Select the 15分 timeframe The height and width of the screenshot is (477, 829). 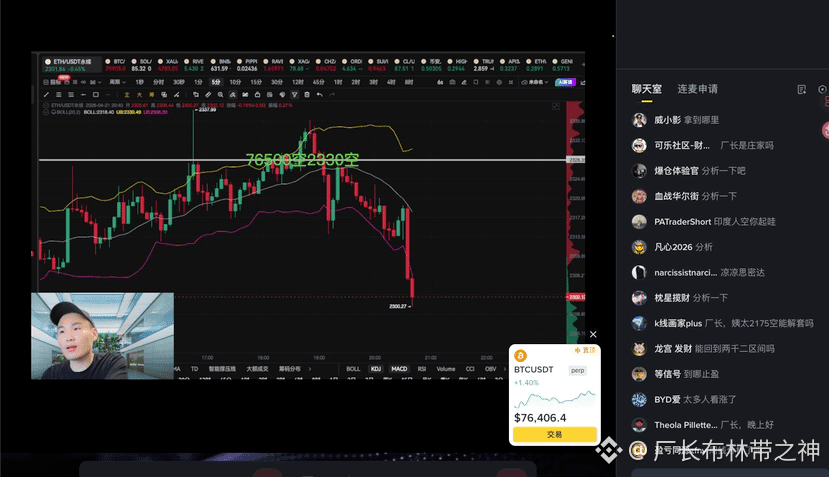pos(256,82)
